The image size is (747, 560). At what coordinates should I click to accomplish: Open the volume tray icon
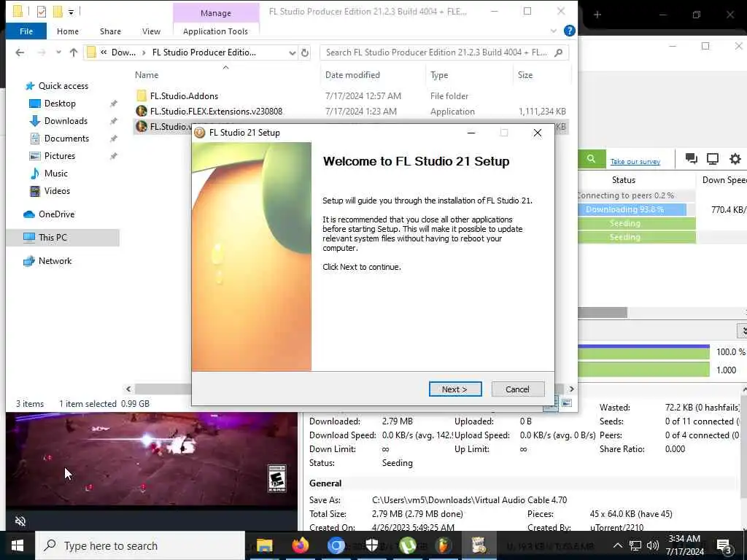tap(653, 545)
